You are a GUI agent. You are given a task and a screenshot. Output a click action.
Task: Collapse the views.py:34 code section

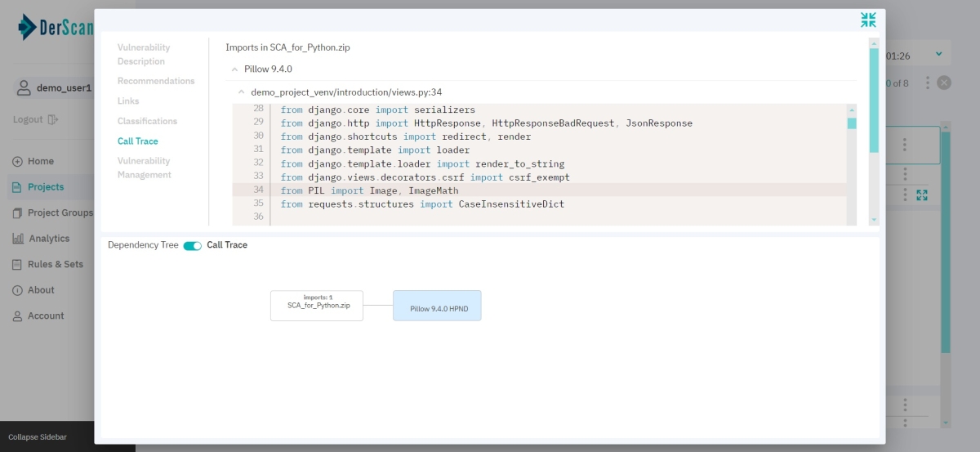241,92
